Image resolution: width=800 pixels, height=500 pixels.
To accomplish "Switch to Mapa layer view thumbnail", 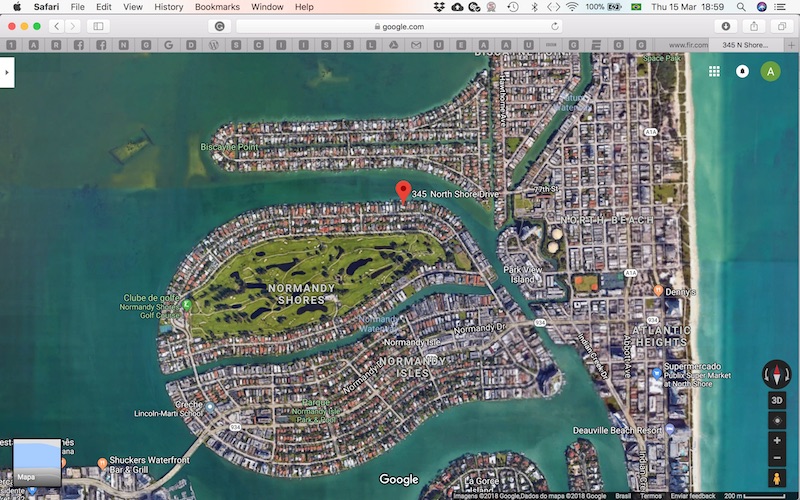I will pos(37,462).
